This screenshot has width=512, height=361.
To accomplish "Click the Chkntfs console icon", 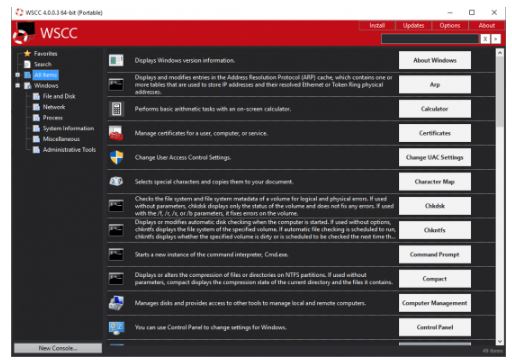I will [116, 230].
